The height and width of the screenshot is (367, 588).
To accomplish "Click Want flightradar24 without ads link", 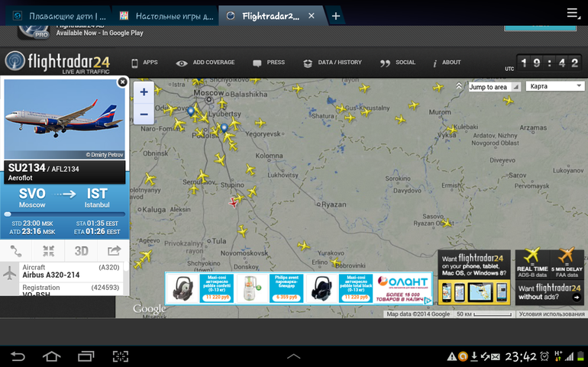I will click(550, 293).
